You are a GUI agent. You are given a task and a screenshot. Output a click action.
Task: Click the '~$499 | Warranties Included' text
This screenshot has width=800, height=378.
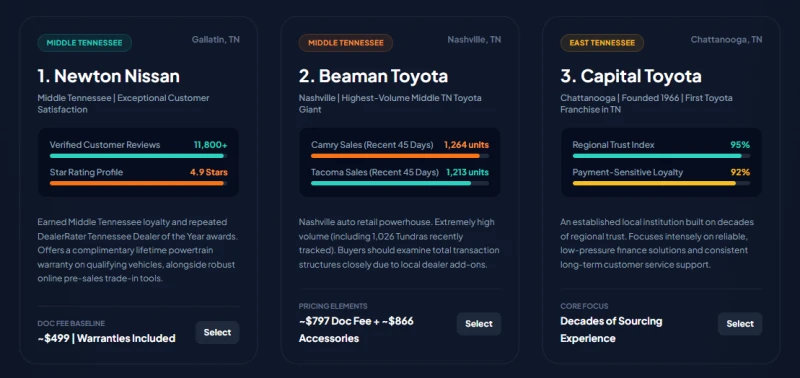click(x=106, y=338)
